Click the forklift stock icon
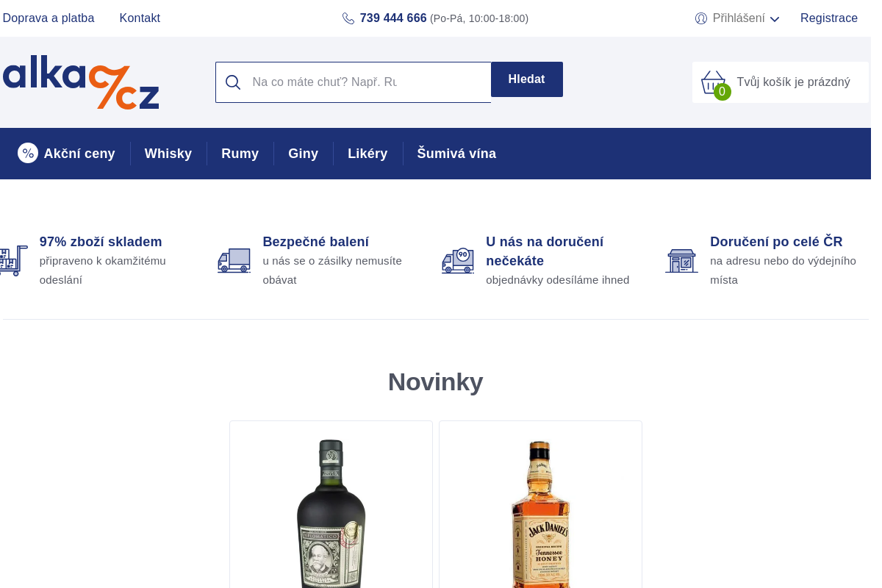Viewport: 882px width, 588px height. coord(12,260)
